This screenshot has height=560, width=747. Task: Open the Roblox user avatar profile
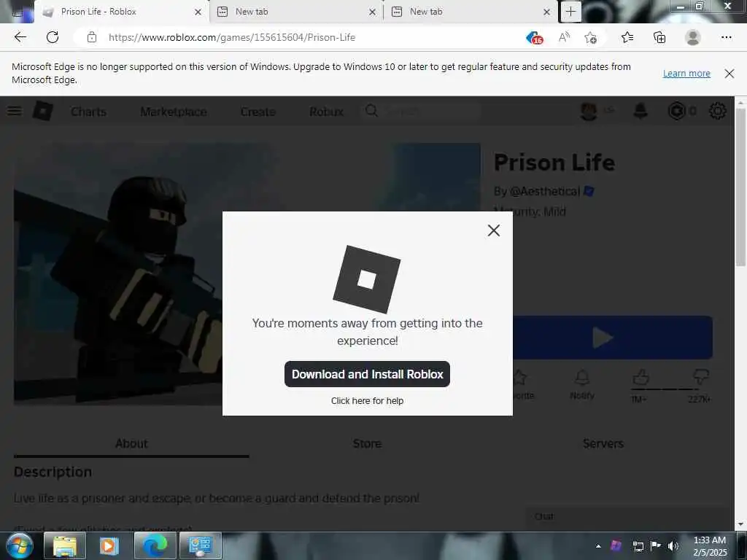(589, 111)
